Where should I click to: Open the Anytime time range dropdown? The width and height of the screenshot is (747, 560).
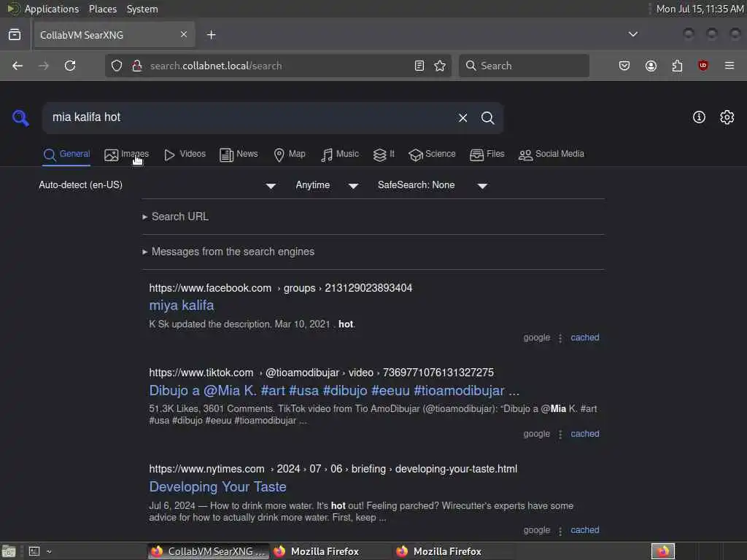click(x=327, y=185)
